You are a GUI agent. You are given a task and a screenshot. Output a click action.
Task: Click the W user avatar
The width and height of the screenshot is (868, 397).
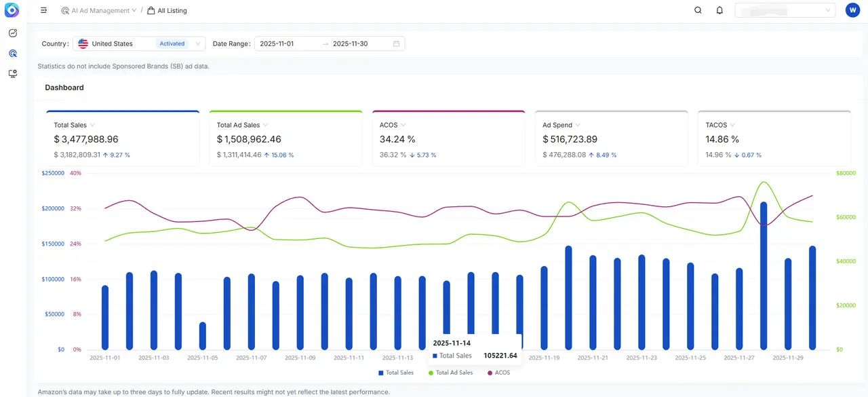point(852,10)
